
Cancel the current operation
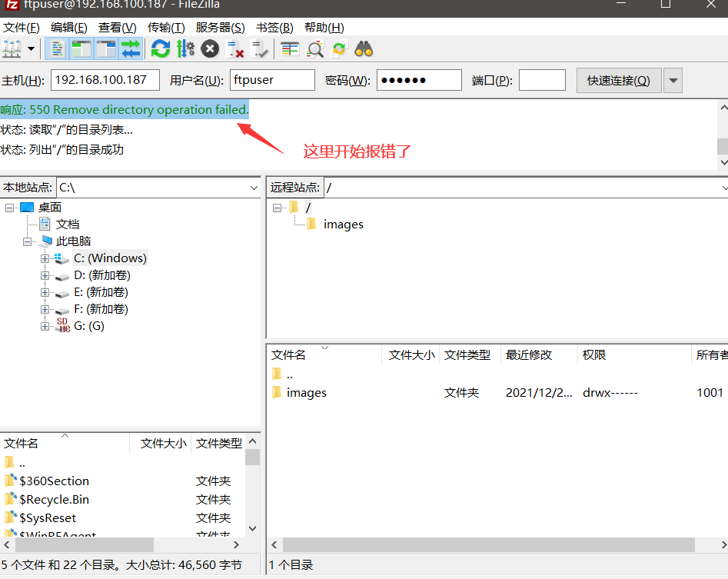(209, 48)
